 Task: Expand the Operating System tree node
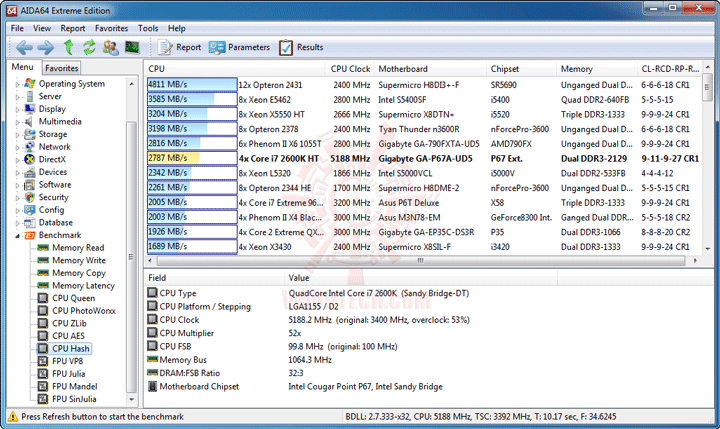click(x=17, y=84)
